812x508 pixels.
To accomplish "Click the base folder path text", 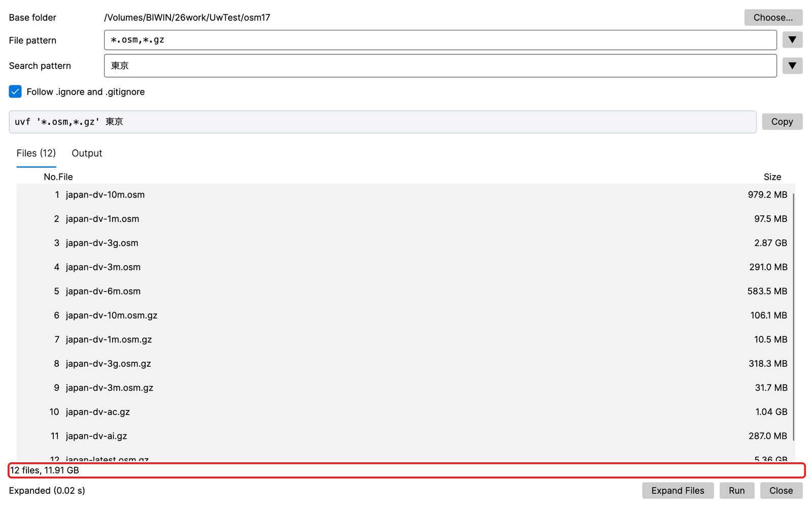I will point(187,17).
